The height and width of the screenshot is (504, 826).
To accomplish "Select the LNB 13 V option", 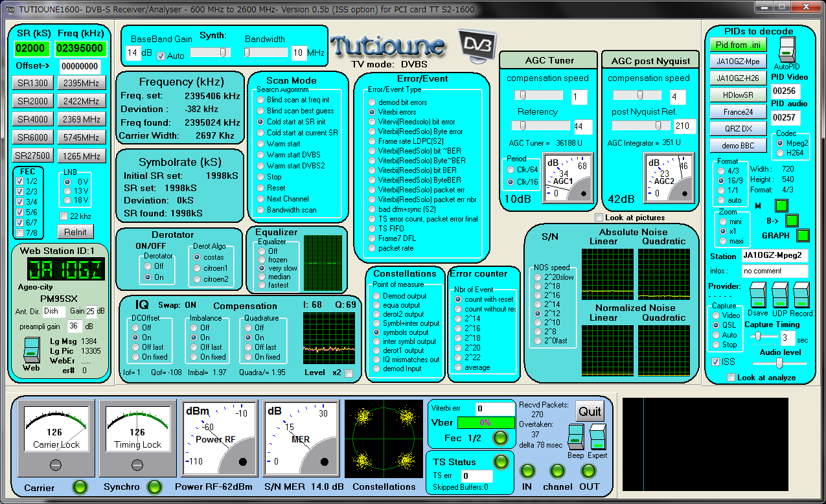I will point(68,191).
